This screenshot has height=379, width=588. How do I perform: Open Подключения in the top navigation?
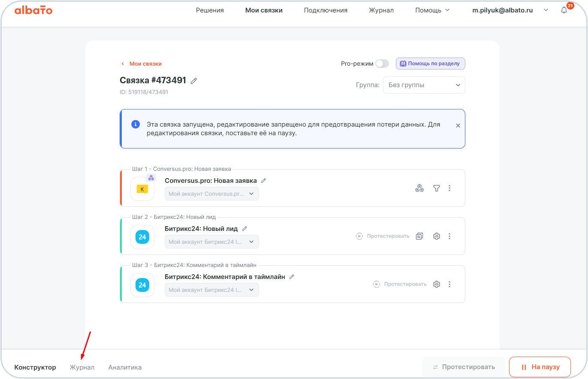point(326,10)
